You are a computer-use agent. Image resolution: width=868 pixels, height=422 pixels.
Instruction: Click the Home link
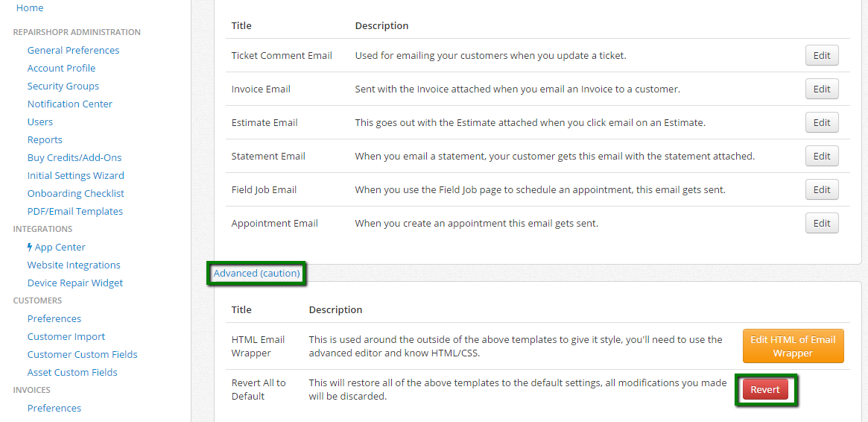30,7
